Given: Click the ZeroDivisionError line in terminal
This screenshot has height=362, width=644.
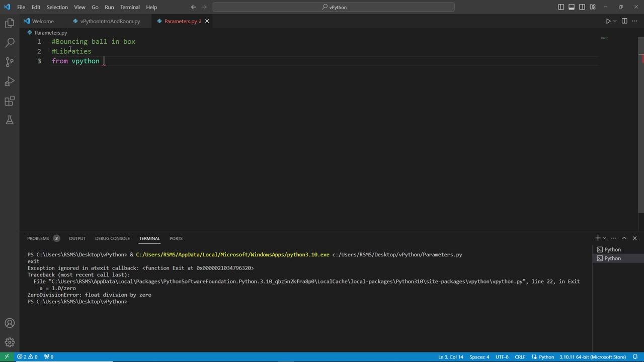Looking at the screenshot, I should tap(89, 295).
